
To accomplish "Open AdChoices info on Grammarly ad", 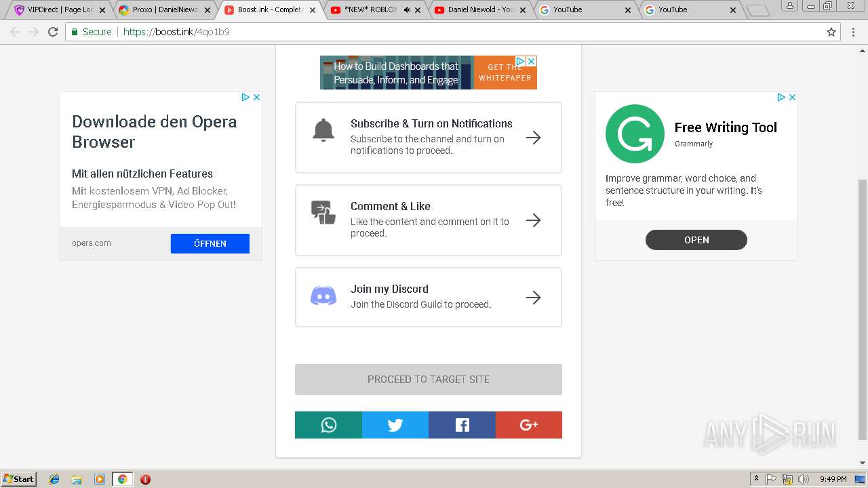I will click(781, 98).
